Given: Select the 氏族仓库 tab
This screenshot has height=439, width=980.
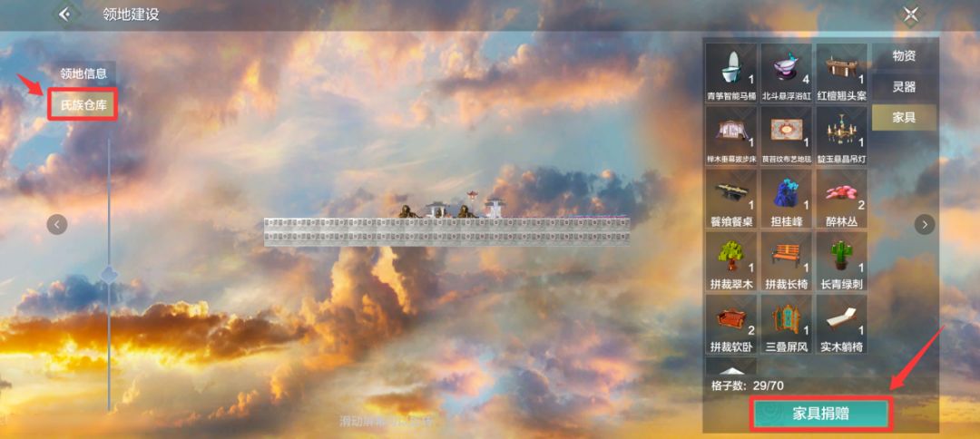Looking at the screenshot, I should click(83, 104).
